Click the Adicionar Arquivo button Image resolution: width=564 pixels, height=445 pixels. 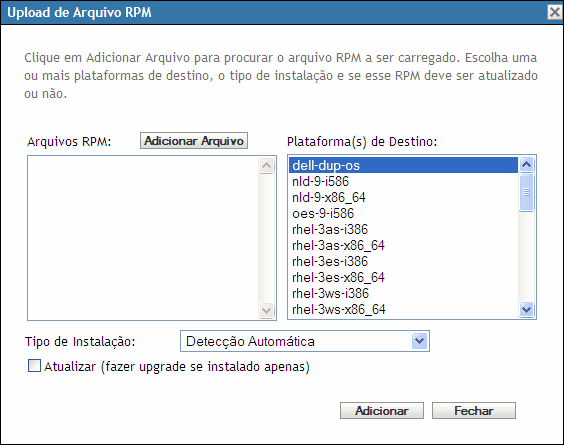(x=194, y=141)
